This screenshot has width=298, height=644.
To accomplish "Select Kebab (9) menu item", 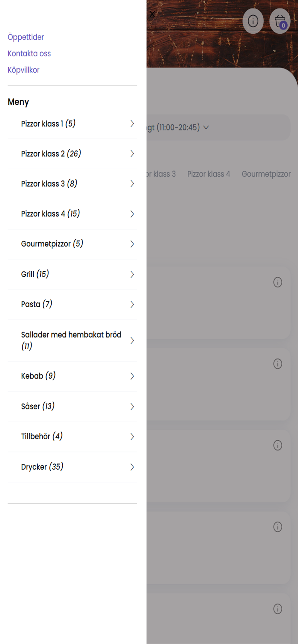I will coord(72,376).
